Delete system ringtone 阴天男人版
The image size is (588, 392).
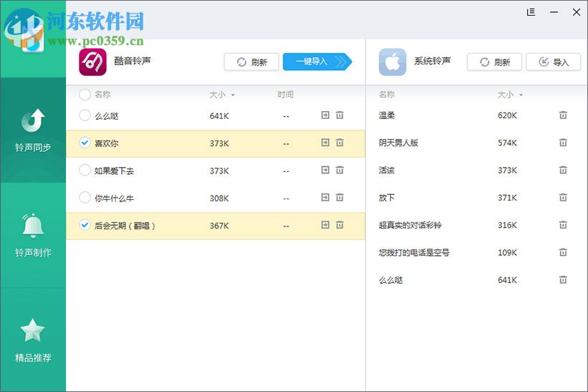click(x=563, y=143)
